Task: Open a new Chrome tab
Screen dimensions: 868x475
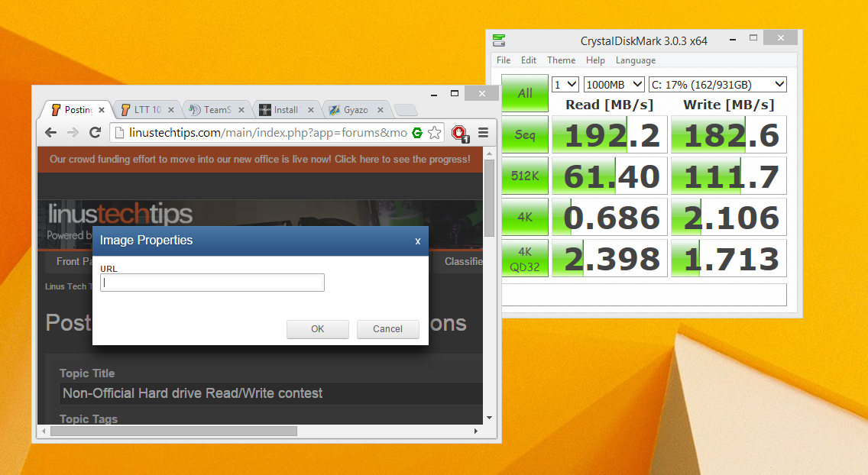Action: [406, 110]
